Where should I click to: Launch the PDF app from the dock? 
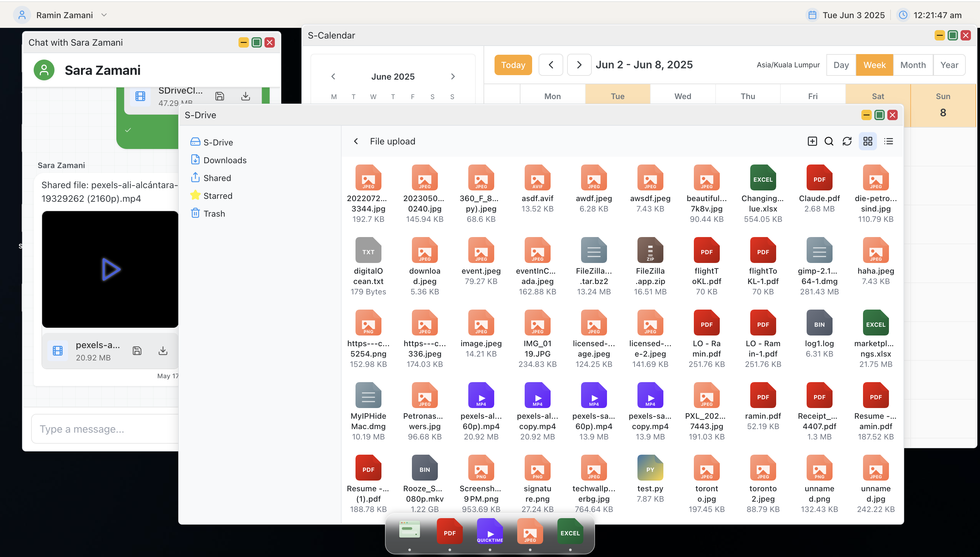coord(449,532)
